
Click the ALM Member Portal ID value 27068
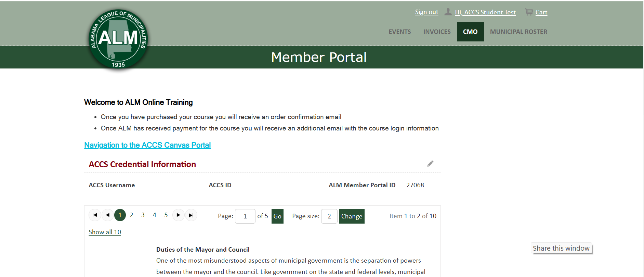[x=415, y=185]
